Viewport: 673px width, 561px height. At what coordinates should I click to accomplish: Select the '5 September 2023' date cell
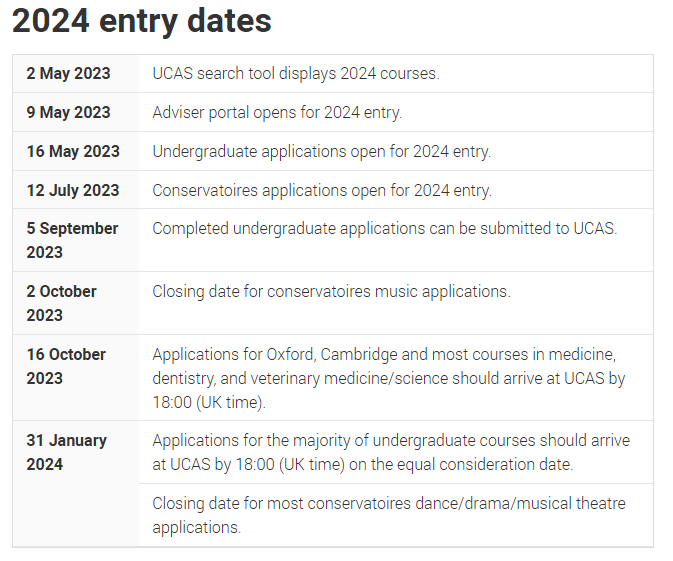(x=76, y=240)
